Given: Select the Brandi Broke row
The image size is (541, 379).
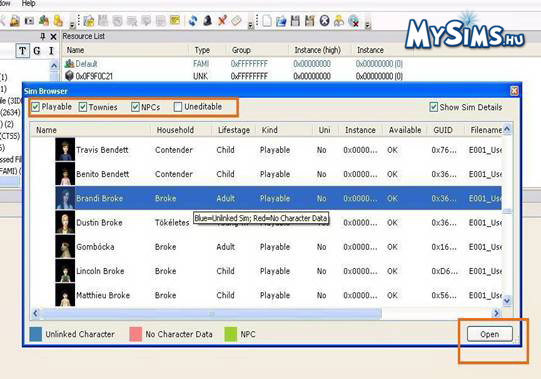Looking at the screenshot, I should [278, 198].
